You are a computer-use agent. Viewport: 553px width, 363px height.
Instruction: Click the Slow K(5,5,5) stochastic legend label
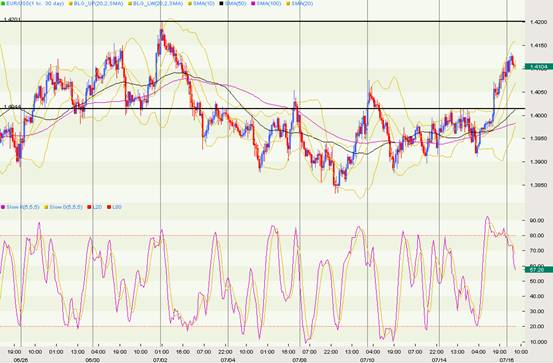pos(23,207)
